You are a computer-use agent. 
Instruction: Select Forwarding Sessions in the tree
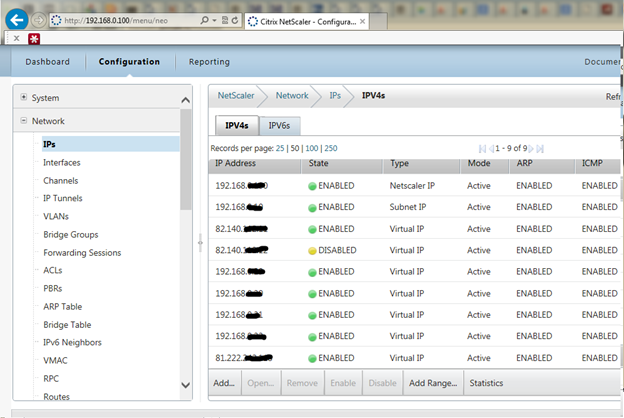point(82,253)
